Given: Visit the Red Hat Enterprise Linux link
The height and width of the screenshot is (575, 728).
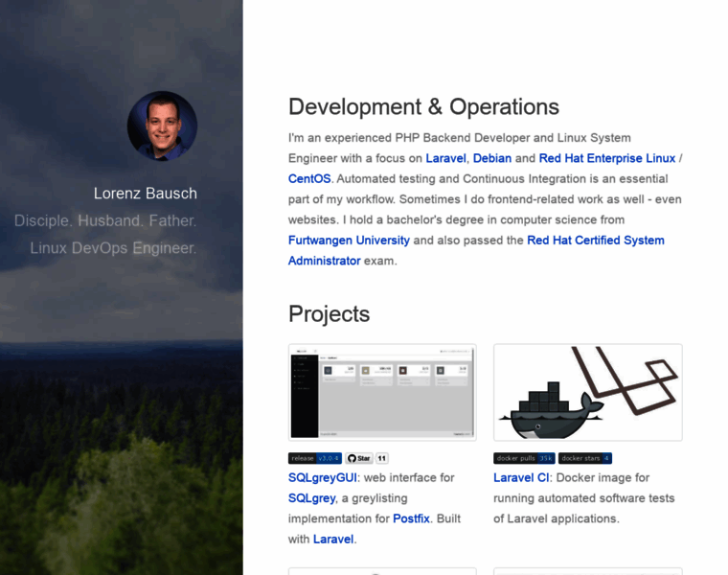Looking at the screenshot, I should (x=606, y=158).
